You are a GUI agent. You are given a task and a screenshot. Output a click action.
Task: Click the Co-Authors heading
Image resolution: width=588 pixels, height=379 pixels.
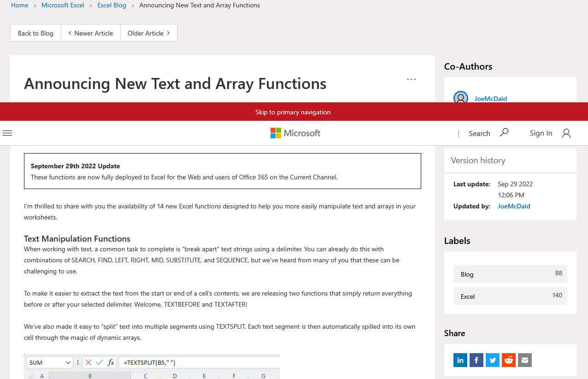pyautogui.click(x=468, y=66)
